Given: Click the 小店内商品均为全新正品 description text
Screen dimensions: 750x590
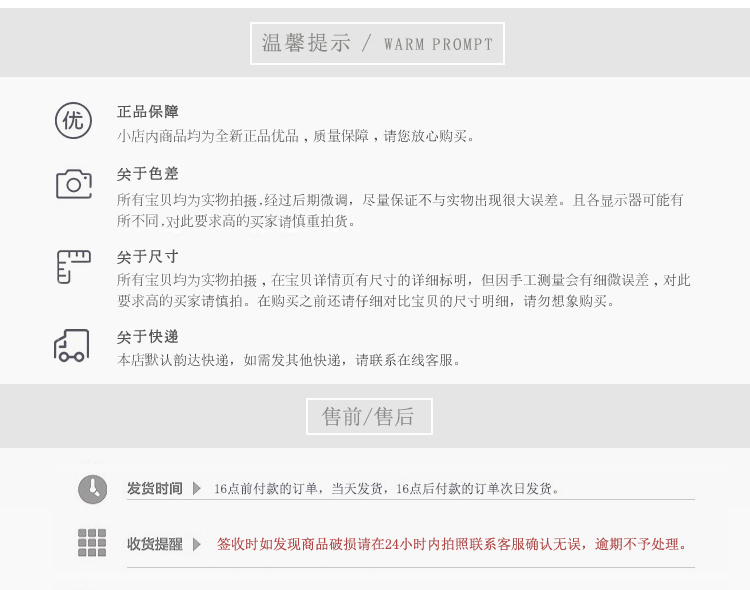Looking at the screenshot, I should pos(297,136).
